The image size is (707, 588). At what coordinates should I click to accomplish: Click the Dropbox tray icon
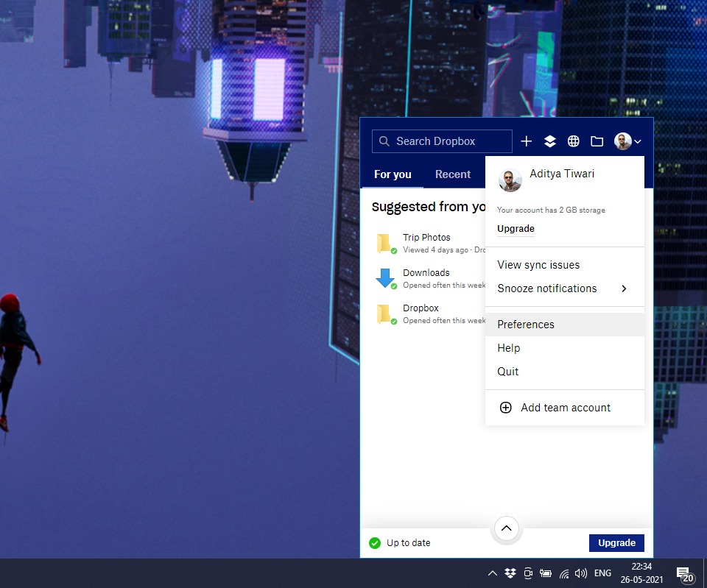[x=510, y=573]
